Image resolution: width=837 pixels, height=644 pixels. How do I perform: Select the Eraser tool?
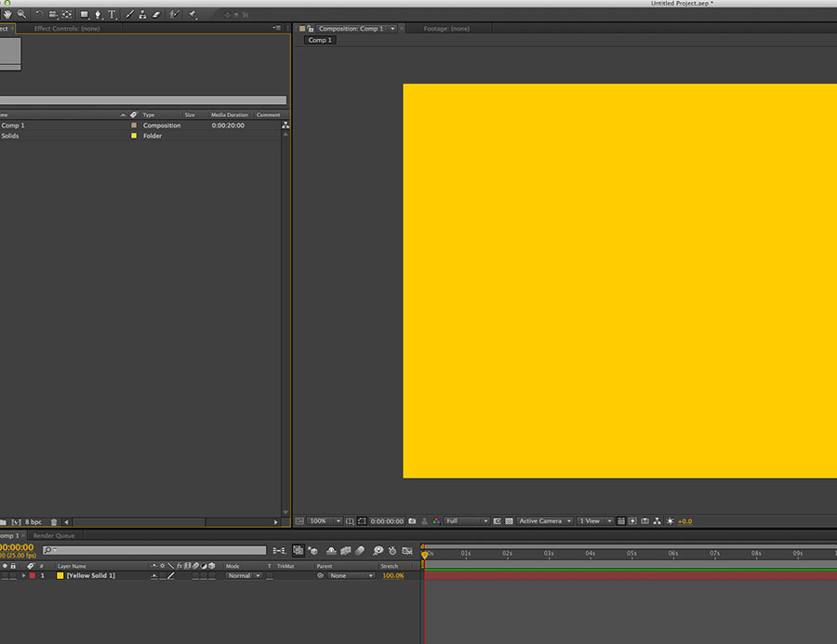click(156, 15)
